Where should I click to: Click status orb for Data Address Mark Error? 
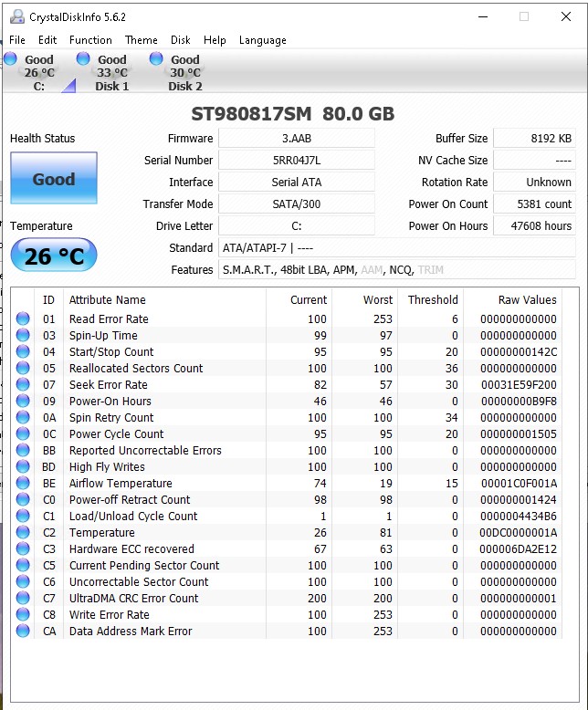click(23, 631)
